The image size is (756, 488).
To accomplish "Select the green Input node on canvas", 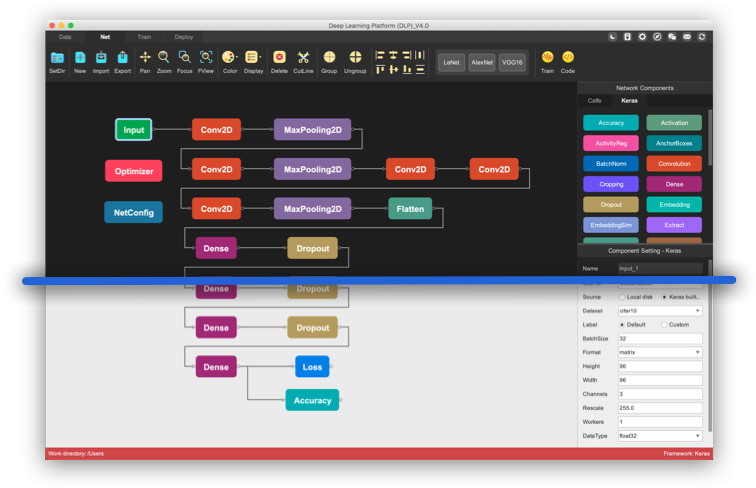I will (x=134, y=130).
